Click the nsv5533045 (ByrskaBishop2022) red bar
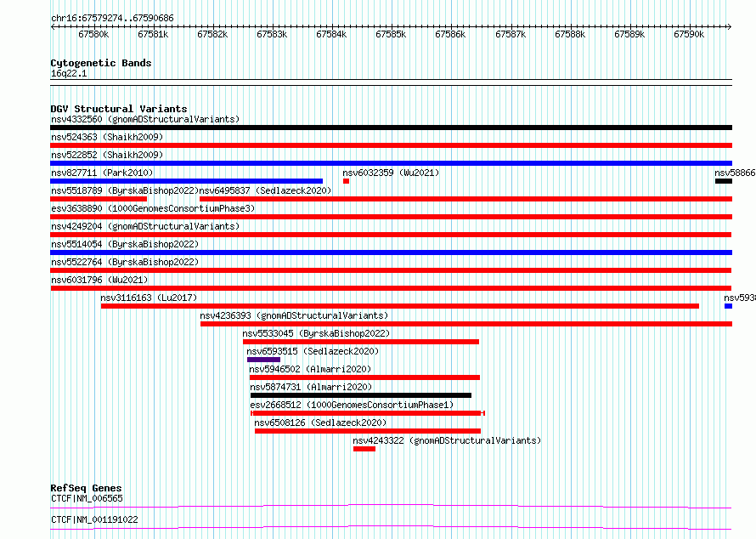Image resolution: width=756 pixels, height=539 pixels. 361,342
